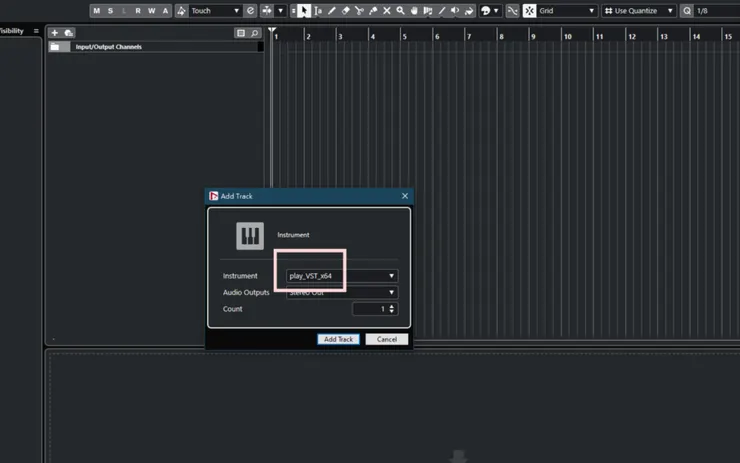This screenshot has width=740, height=463.
Task: Click bar 10 on the ruler
Action: click(x=567, y=36)
